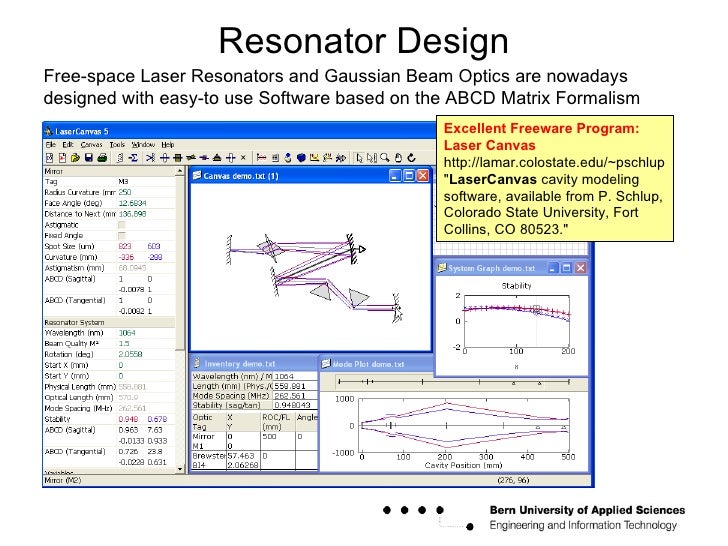728x546 pixels.
Task: Activate the Inventory demo.txt title bar
Action: tap(254, 364)
